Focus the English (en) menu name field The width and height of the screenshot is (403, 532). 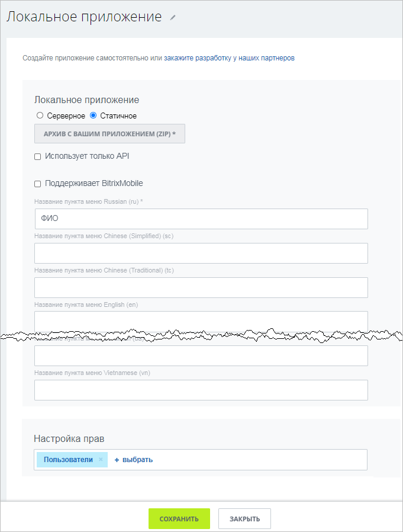pos(201,321)
